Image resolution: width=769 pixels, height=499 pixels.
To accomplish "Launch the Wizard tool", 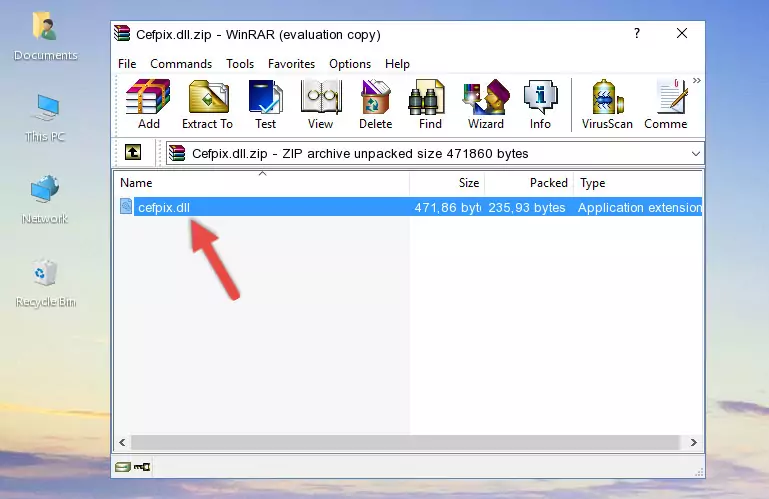I will 486,105.
